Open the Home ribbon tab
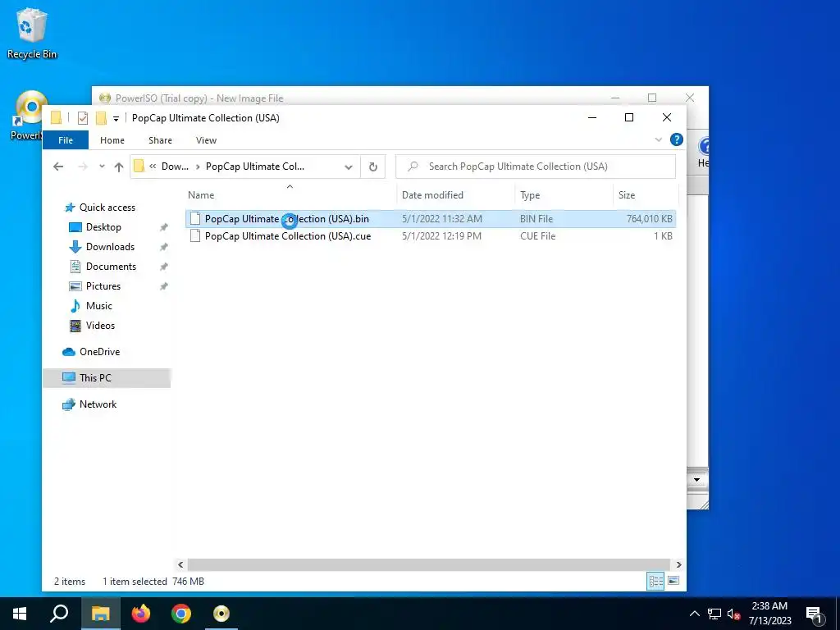This screenshot has height=630, width=840. pos(112,140)
